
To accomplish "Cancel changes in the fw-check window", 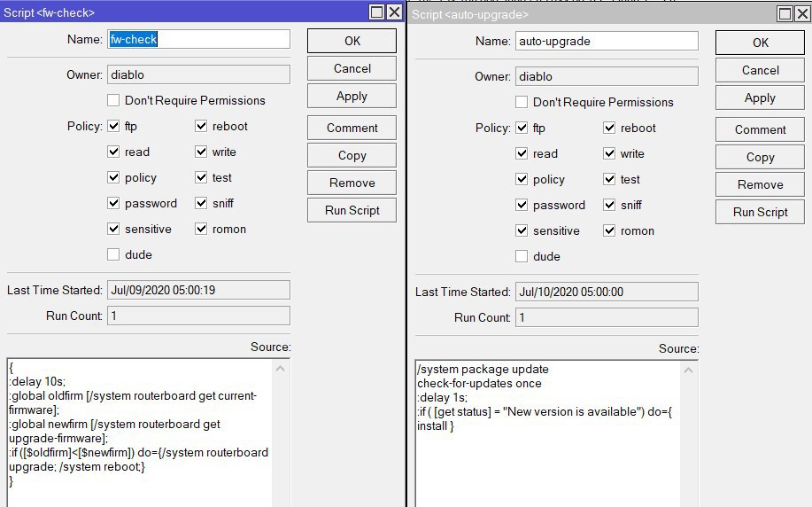I will tap(352, 68).
